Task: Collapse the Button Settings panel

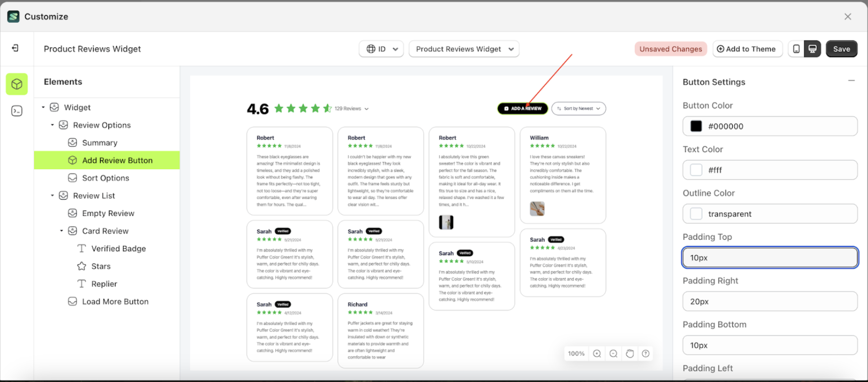Action: 851,81
